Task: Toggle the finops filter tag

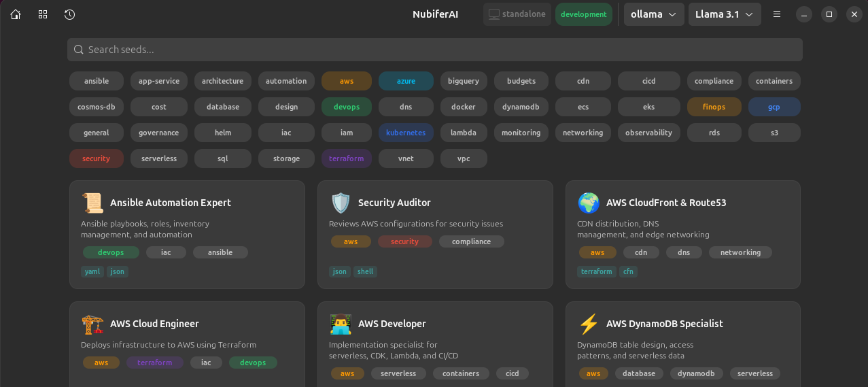Action: click(x=714, y=107)
